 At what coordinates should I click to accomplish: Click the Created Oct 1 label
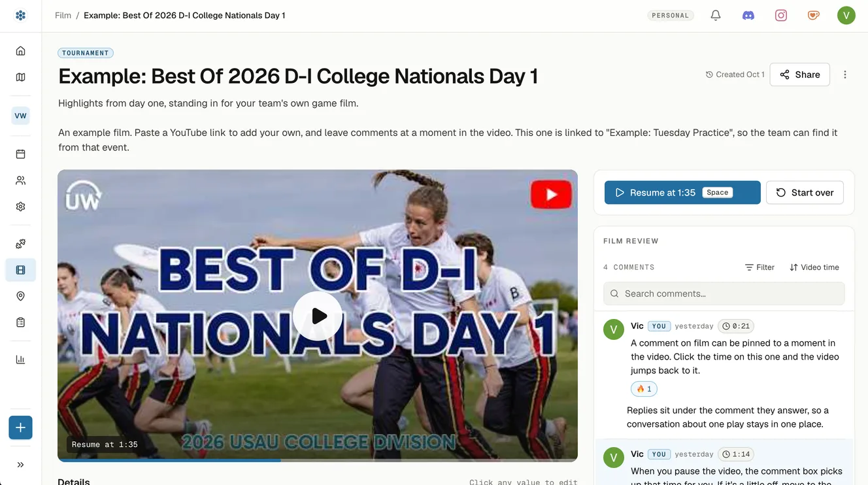tap(735, 75)
